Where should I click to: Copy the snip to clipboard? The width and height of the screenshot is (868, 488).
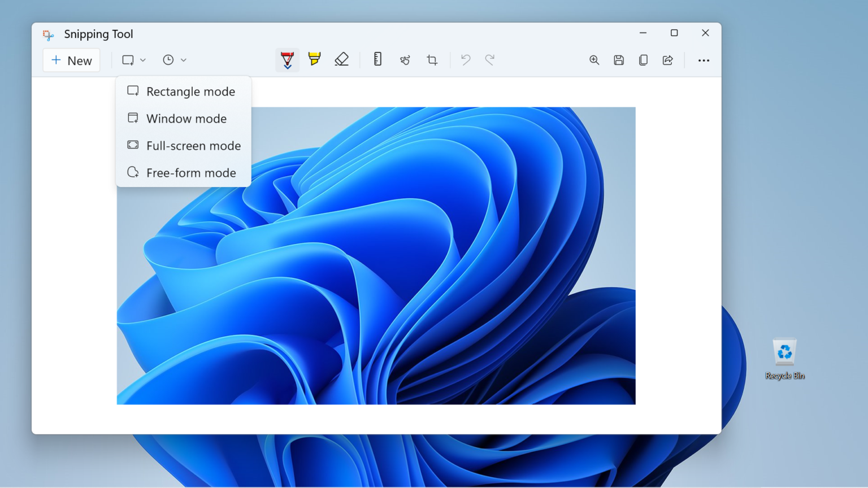pos(643,59)
